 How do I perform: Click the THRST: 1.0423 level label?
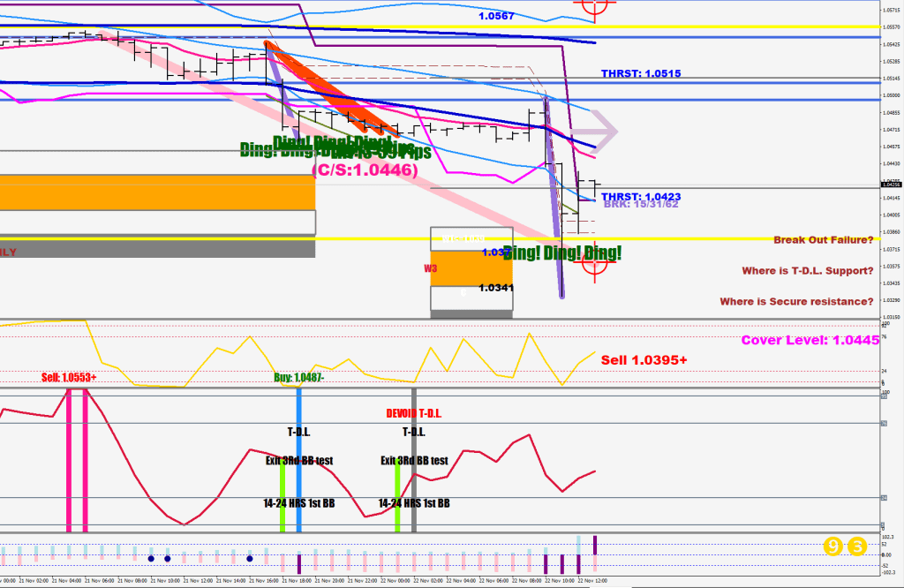pyautogui.click(x=640, y=197)
